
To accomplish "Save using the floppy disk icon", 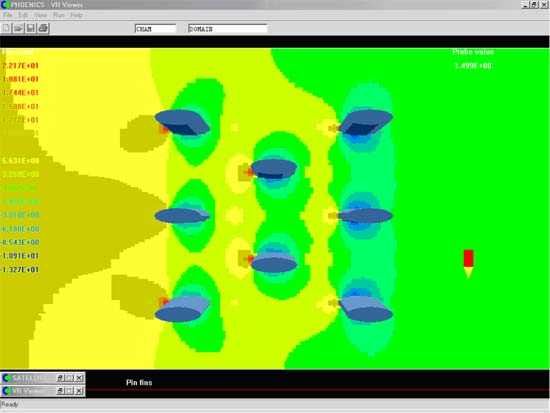I will pos(31,28).
